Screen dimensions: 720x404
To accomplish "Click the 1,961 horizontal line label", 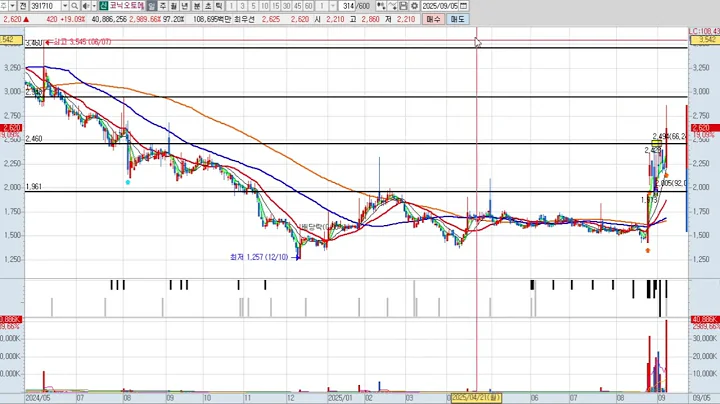I will pyautogui.click(x=34, y=187).
